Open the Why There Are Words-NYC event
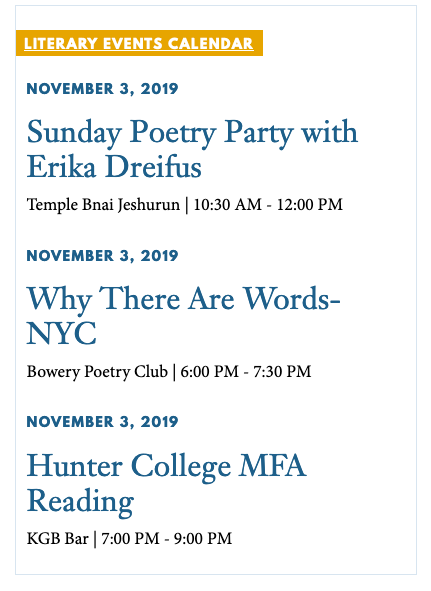This screenshot has height=591, width=431. [183, 316]
